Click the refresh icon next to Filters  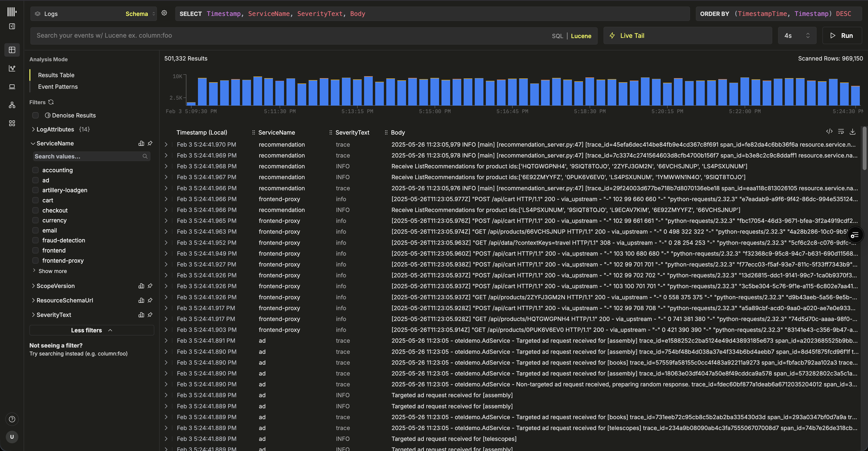(x=51, y=102)
